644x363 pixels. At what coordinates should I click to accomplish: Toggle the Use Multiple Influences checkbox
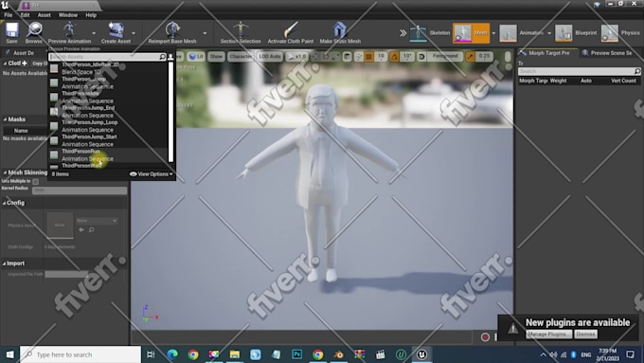(36, 181)
